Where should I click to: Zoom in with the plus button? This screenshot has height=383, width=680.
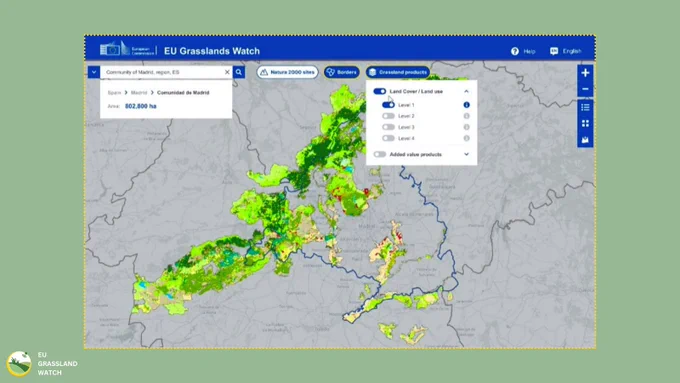coord(585,73)
